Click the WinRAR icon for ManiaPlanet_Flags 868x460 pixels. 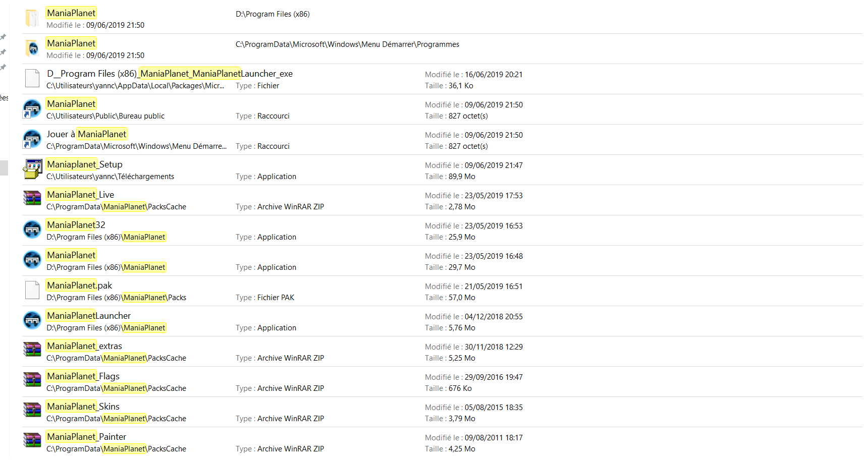[x=32, y=379]
